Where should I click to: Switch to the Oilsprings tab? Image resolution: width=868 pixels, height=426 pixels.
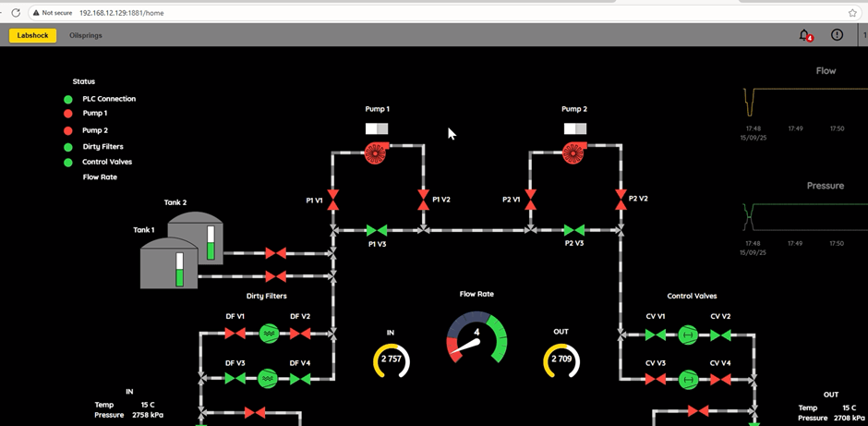(86, 35)
